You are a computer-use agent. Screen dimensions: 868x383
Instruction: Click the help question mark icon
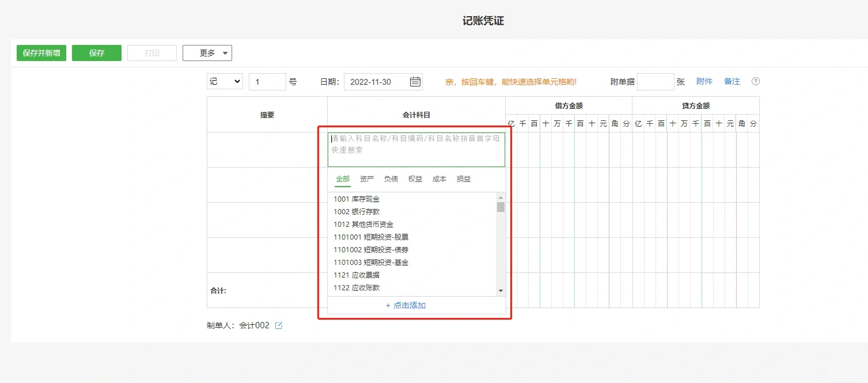point(755,81)
